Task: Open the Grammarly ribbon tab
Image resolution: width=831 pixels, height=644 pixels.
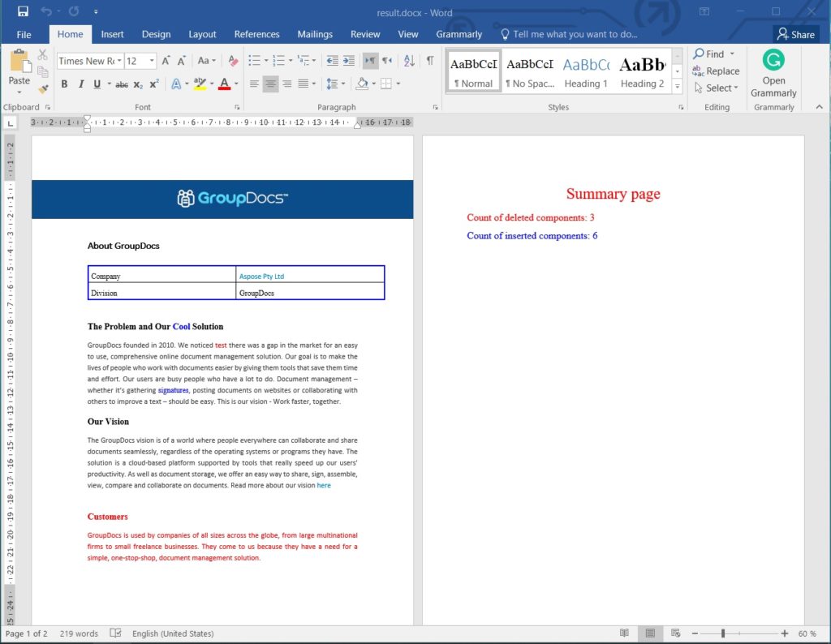Action: [x=459, y=34]
